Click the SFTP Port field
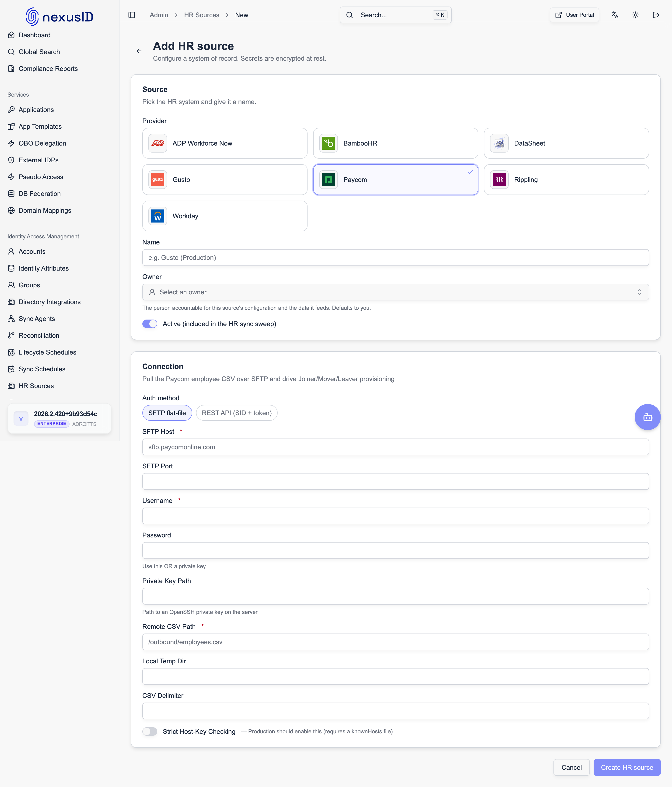Screen dimensions: 672x787 (395, 482)
